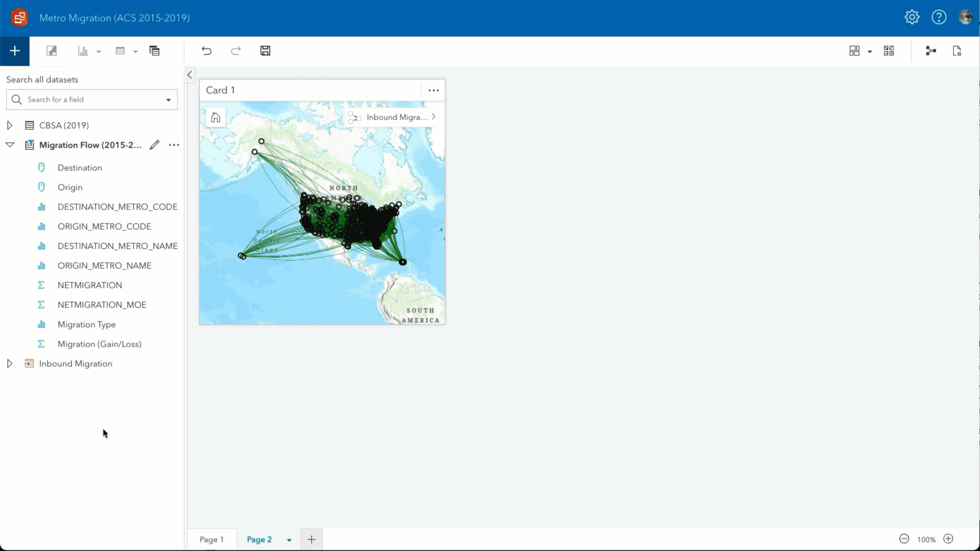The image size is (980, 551).
Task: Select the DESTINATION_METRO_CODE field
Action: tap(118, 207)
